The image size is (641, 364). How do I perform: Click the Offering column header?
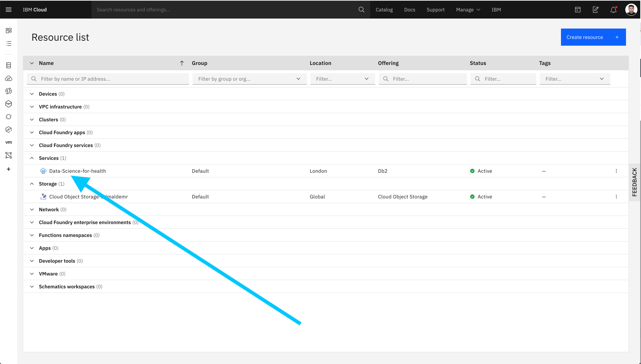tap(388, 63)
